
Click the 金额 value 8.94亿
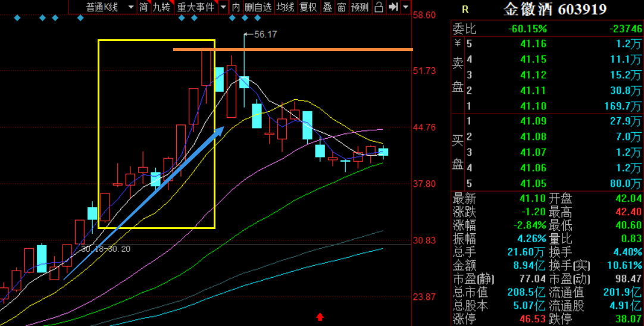coord(530,265)
